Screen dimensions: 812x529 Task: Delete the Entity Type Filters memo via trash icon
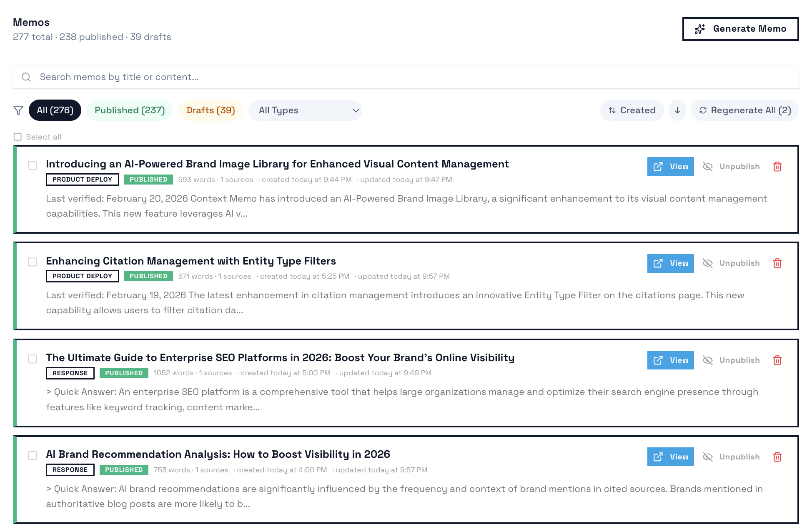[x=777, y=263]
